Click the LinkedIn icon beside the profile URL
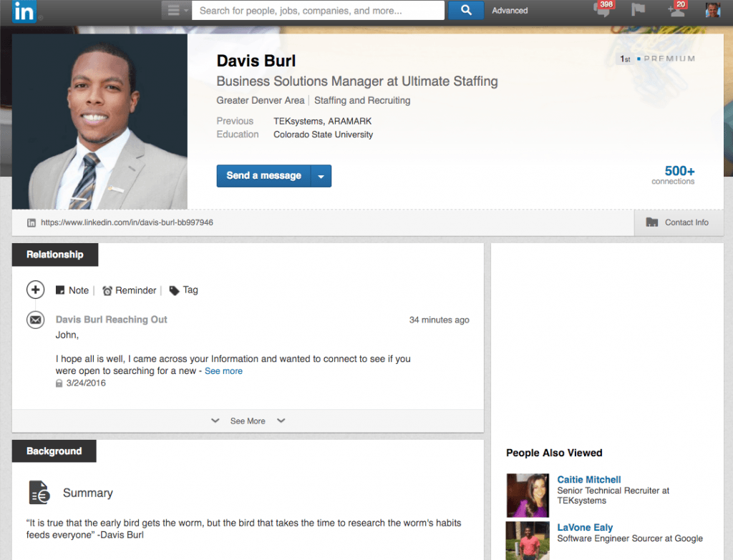This screenshot has width=733, height=560. pyautogui.click(x=31, y=223)
